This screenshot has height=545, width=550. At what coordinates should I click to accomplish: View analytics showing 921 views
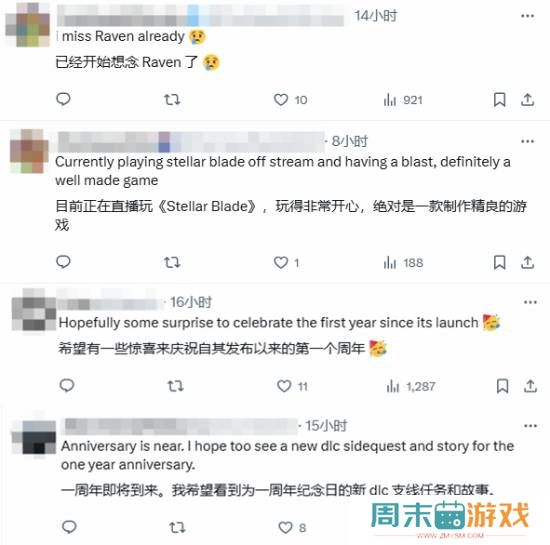[403, 100]
